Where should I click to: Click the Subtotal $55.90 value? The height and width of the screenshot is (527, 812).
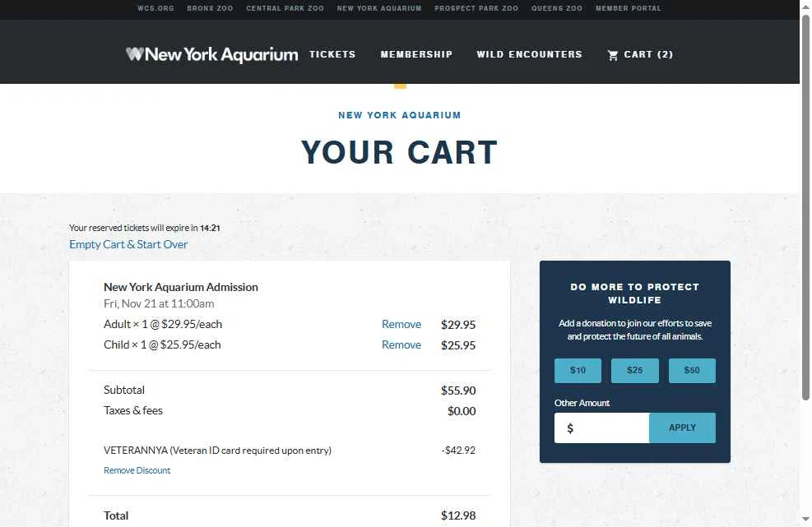pyautogui.click(x=458, y=391)
